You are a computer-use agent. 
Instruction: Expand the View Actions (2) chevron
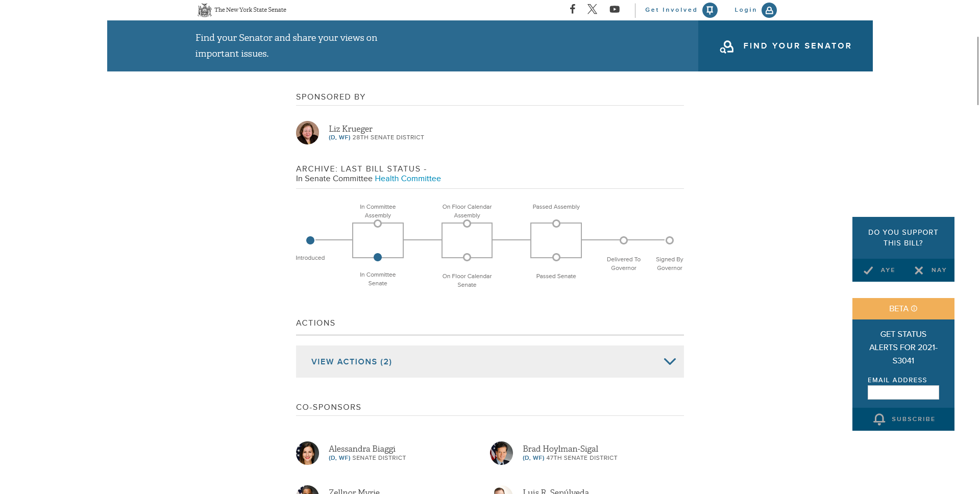670,361
